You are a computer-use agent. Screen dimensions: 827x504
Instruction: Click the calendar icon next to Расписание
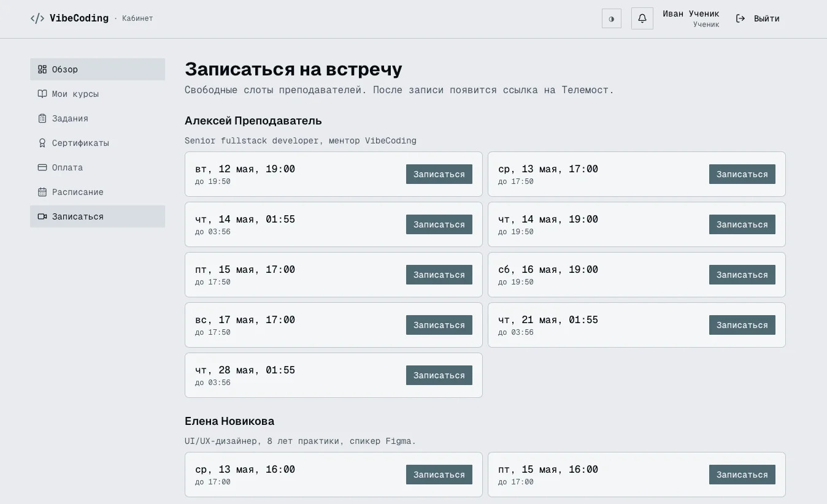tap(42, 192)
